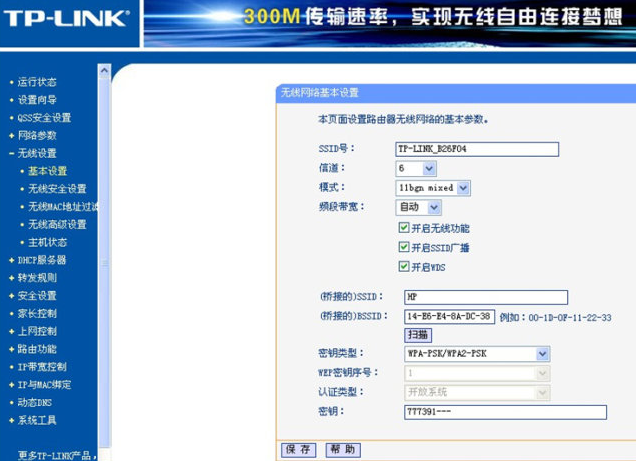Click the TP-LINK logo

coord(67,19)
